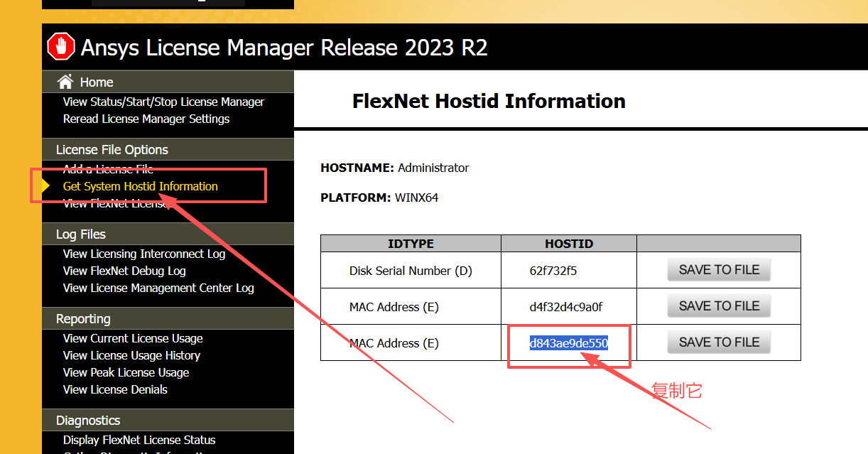Screen dimensions: 868x454
Task: Save MAC Address d843ae9de550 to file
Action: pos(719,342)
